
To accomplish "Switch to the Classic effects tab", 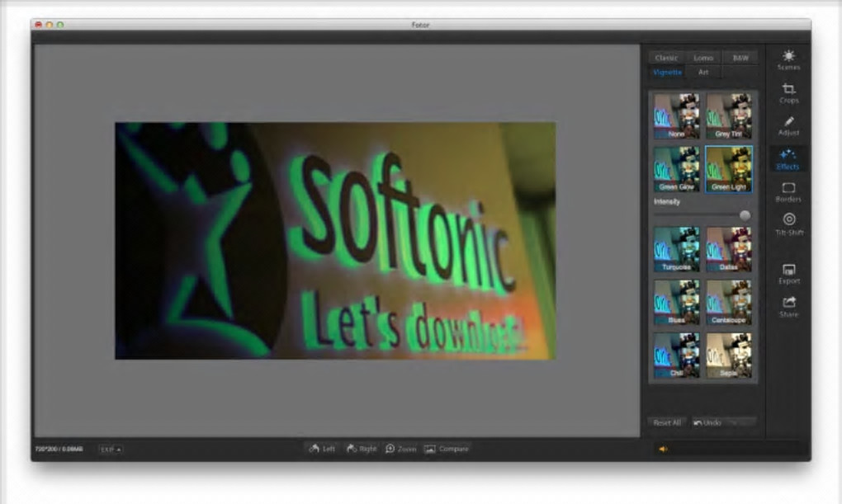I will point(666,58).
